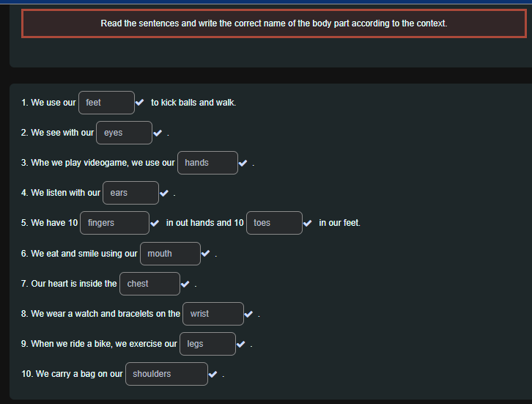Focus the 'mouth' input in sentence 6
Viewport: 532px width, 404px height.
click(x=170, y=254)
